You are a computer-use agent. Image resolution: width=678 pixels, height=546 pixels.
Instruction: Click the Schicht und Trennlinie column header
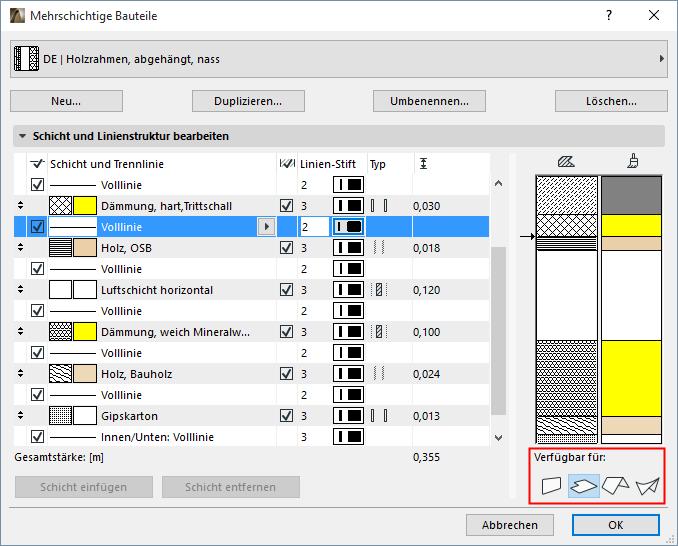[x=107, y=164]
